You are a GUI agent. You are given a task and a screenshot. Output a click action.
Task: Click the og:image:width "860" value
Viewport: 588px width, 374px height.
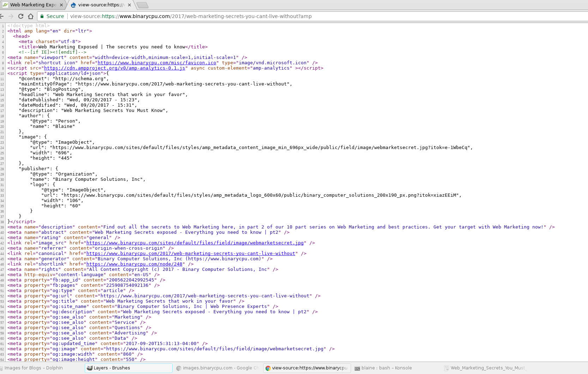pyautogui.click(x=127, y=354)
